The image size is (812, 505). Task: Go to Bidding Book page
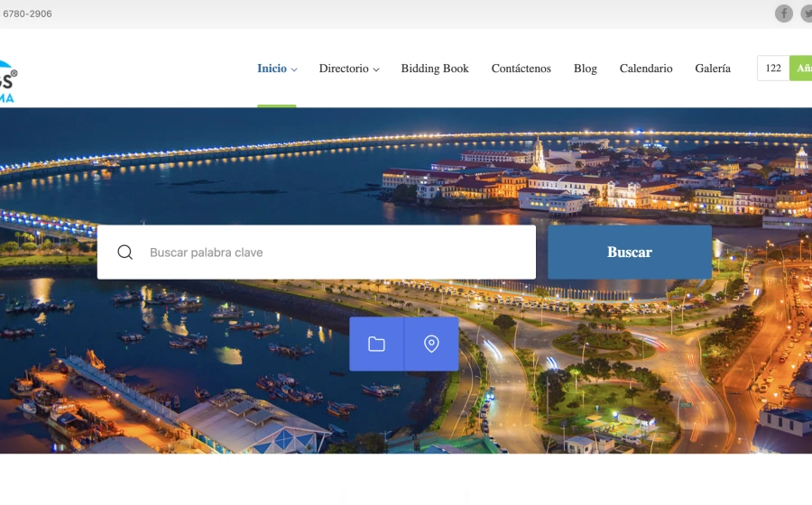(435, 69)
